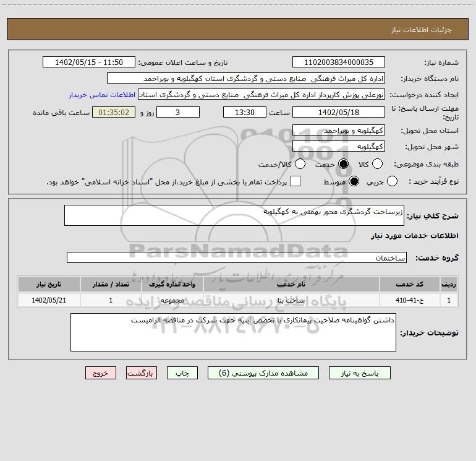Click the شماره نیاز field 1102003834000035
The image size is (476, 461).
[x=339, y=62]
